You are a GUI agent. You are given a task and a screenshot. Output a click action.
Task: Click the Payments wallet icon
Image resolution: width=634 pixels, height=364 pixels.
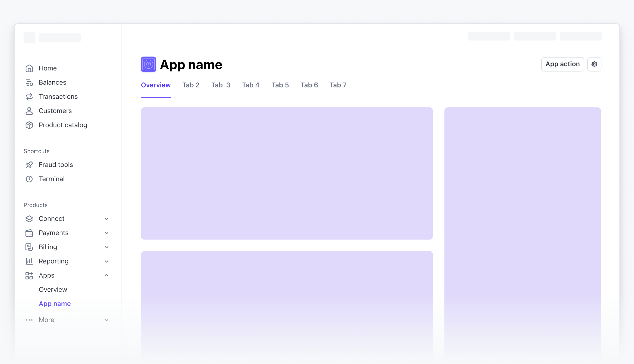tap(29, 233)
